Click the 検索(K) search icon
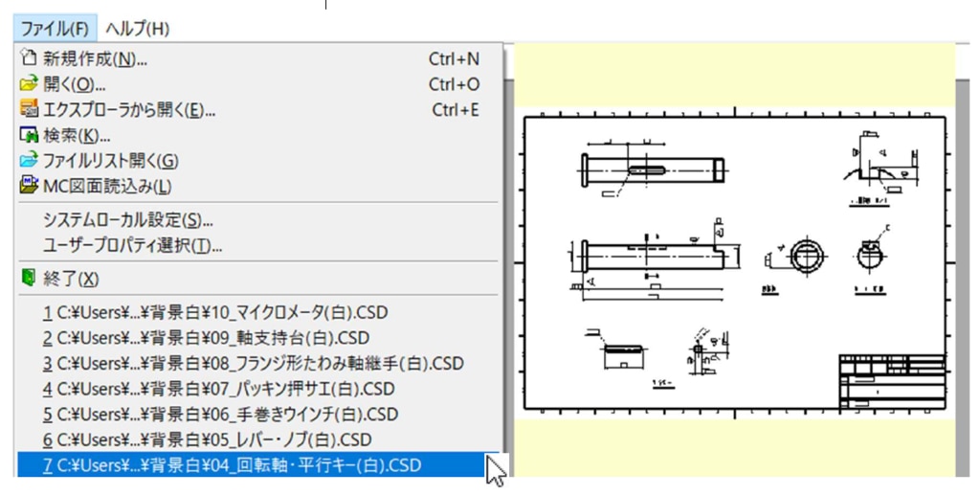 point(29,134)
